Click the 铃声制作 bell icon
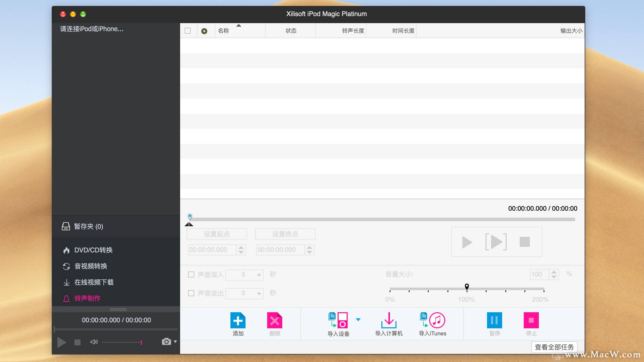Viewport: 644px width, 362px height. point(66,299)
